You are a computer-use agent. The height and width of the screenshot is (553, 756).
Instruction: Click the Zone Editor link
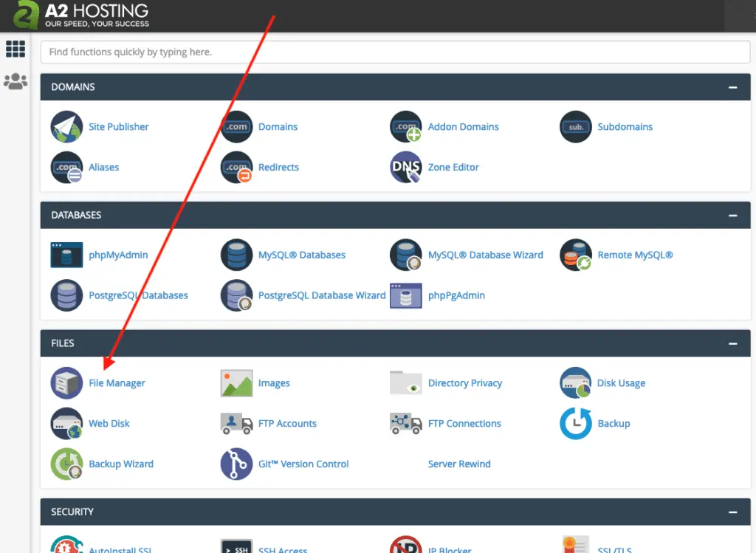[x=453, y=168]
